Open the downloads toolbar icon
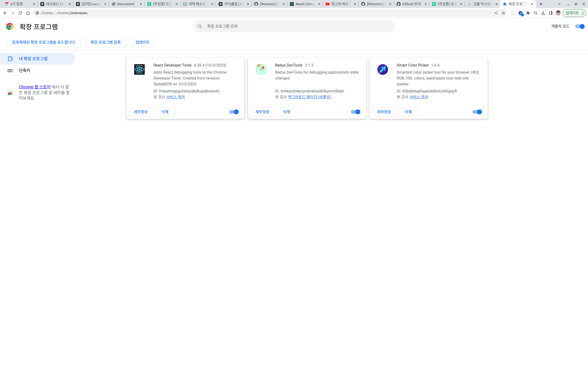 click(543, 13)
